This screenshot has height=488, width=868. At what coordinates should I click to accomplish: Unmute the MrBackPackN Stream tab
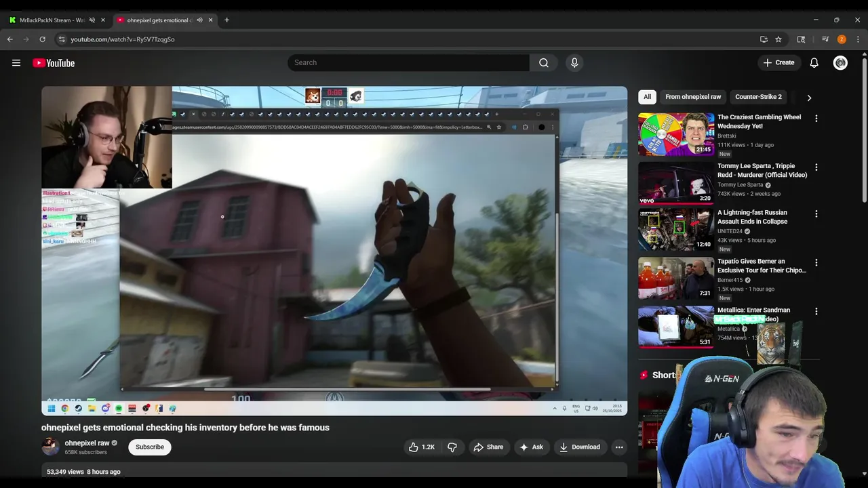(x=92, y=20)
